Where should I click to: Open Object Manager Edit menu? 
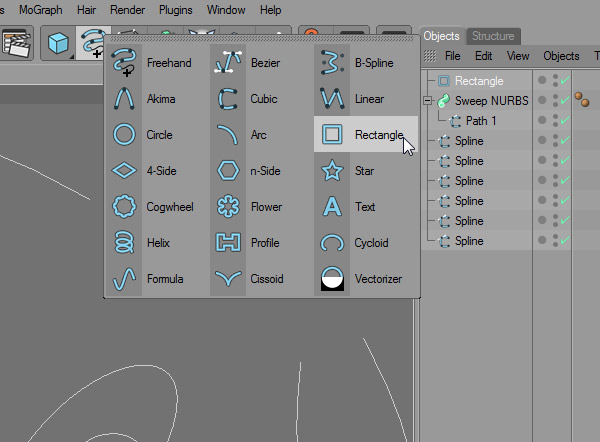pos(483,56)
